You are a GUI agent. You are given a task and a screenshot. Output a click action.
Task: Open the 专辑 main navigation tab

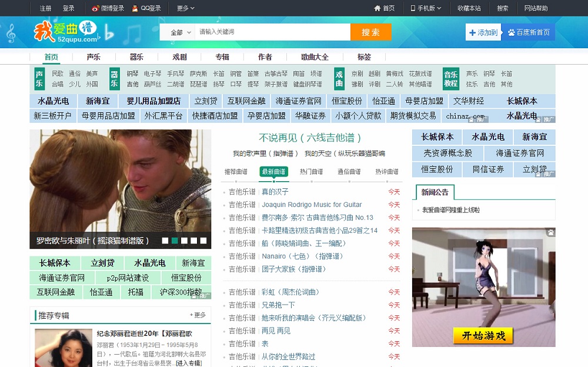[x=222, y=57]
